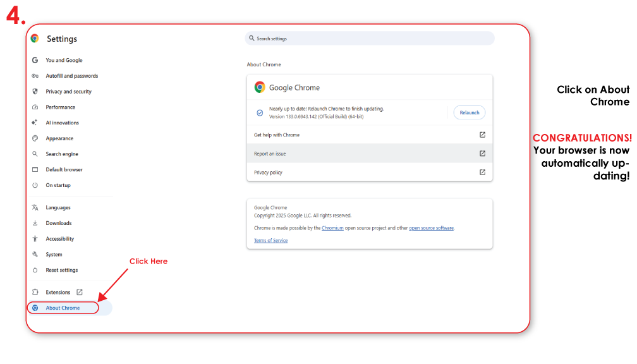Open Downloads settings
The width and height of the screenshot is (637, 364).
point(59,223)
